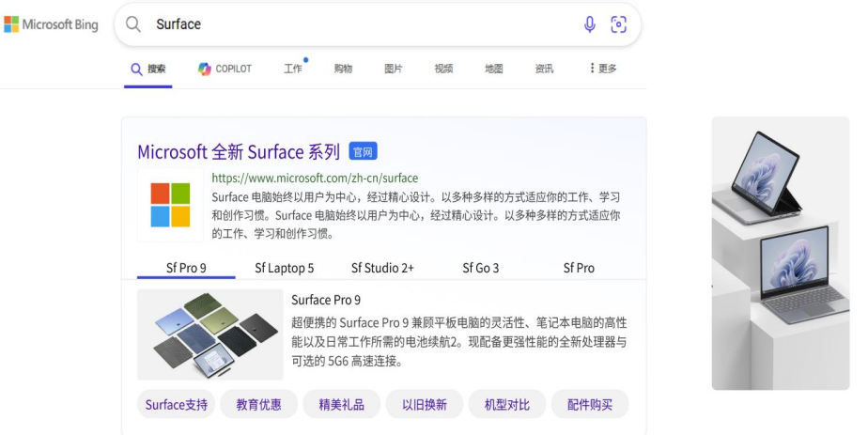Switch to the 图片 tab
The image size is (868, 435).
coord(394,69)
